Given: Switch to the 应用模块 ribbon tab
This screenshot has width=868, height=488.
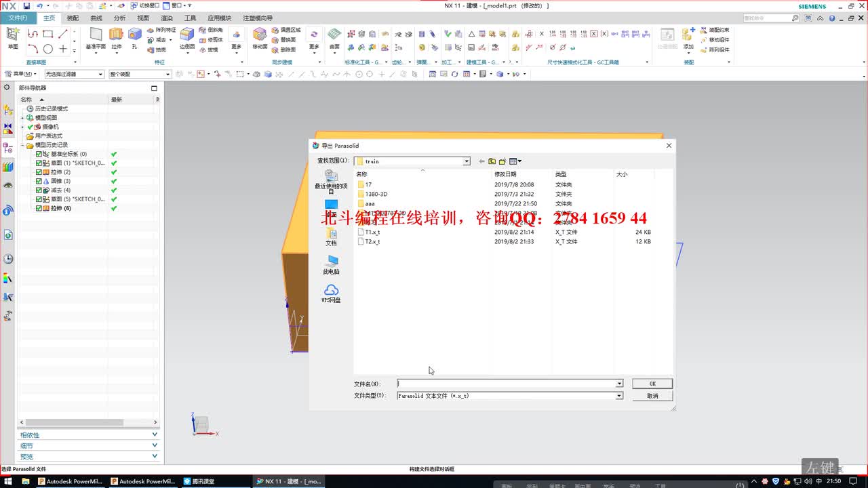Looking at the screenshot, I should pyautogui.click(x=219, y=18).
